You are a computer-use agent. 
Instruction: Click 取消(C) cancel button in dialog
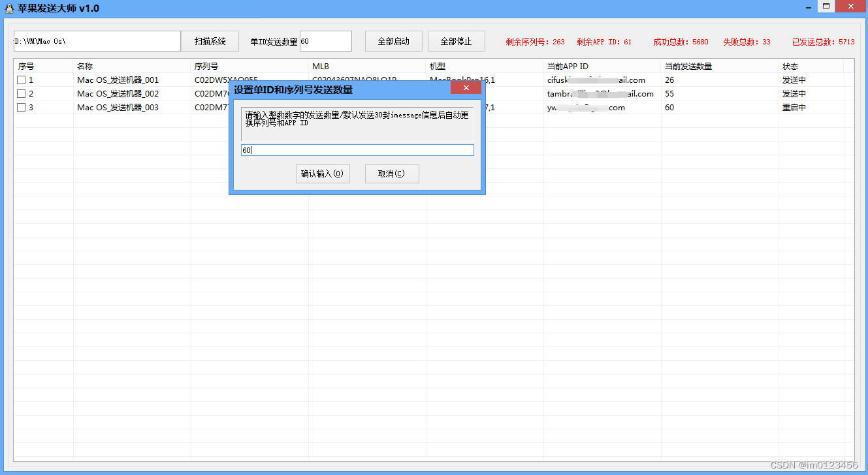392,174
